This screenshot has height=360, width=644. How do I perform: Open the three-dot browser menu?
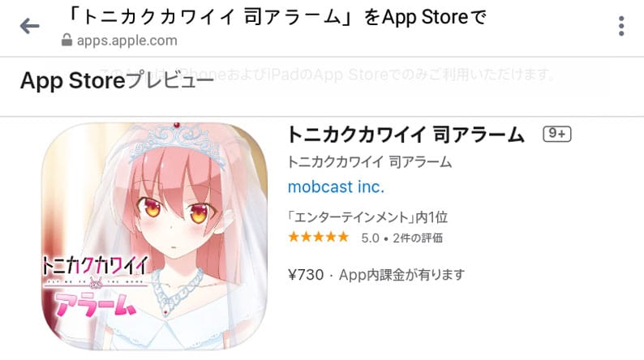point(621,26)
